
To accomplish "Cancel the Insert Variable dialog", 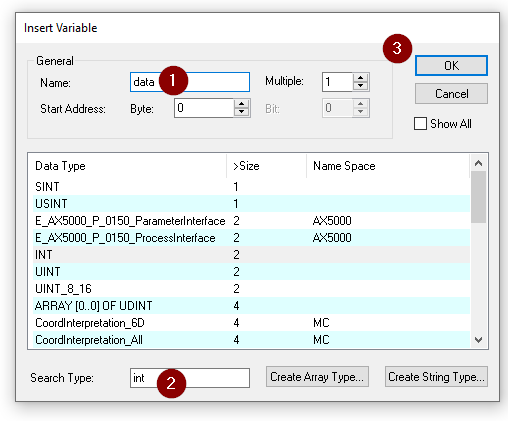I will 451,94.
